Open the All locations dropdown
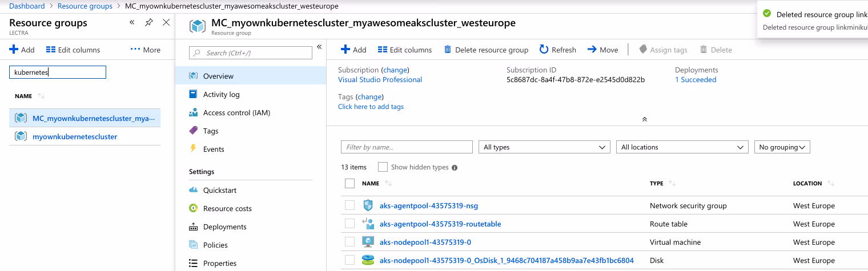The width and height of the screenshot is (868, 271). (682, 147)
